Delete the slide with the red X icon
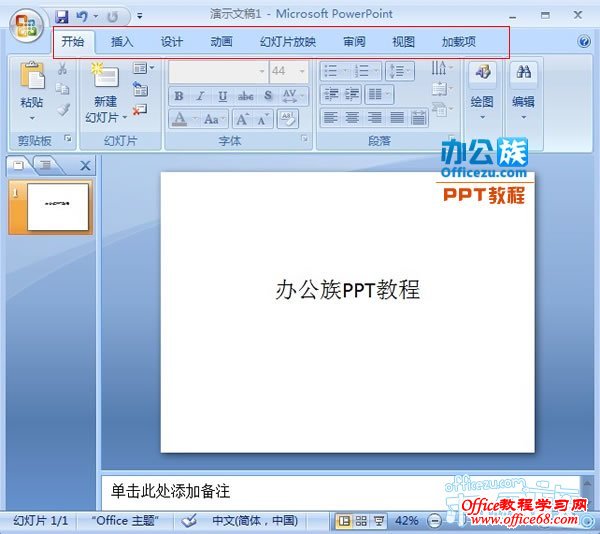Viewport: 600px width, 534px height. (140, 110)
